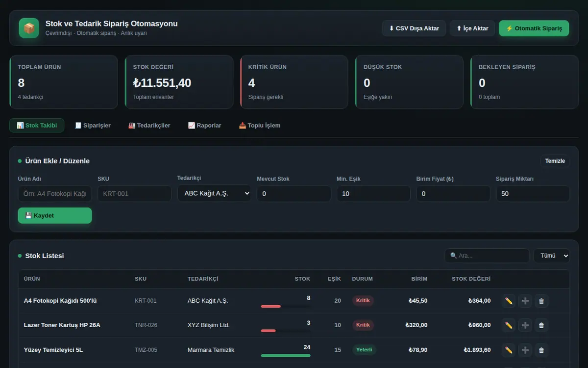Click the Kritik badge for Lazer Toner
The image size is (588, 368).
[x=363, y=325]
